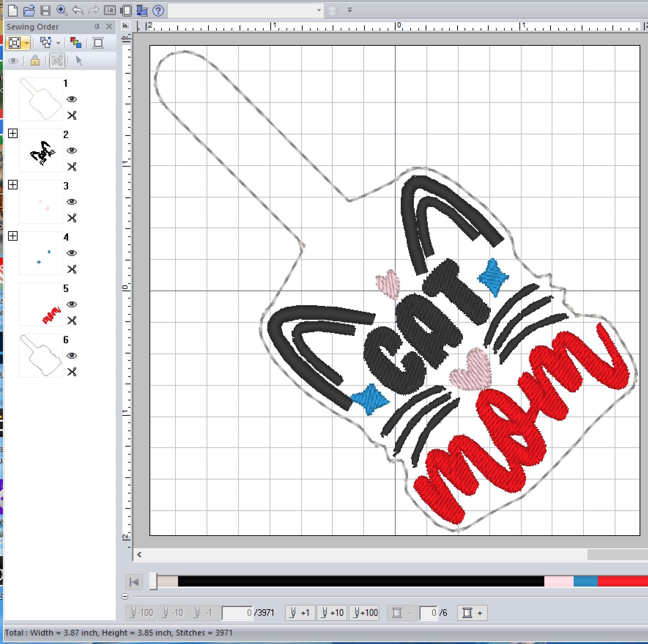Expand sewing order group 2
This screenshot has width=648, height=644.
point(13,133)
